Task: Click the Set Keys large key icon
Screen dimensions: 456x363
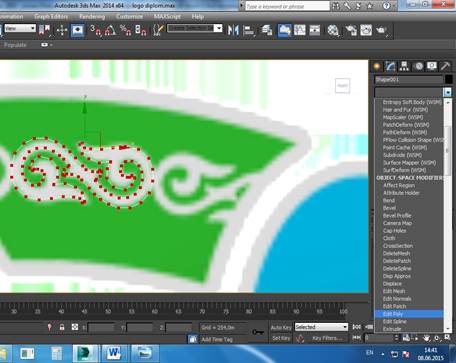Action: (x=258, y=332)
